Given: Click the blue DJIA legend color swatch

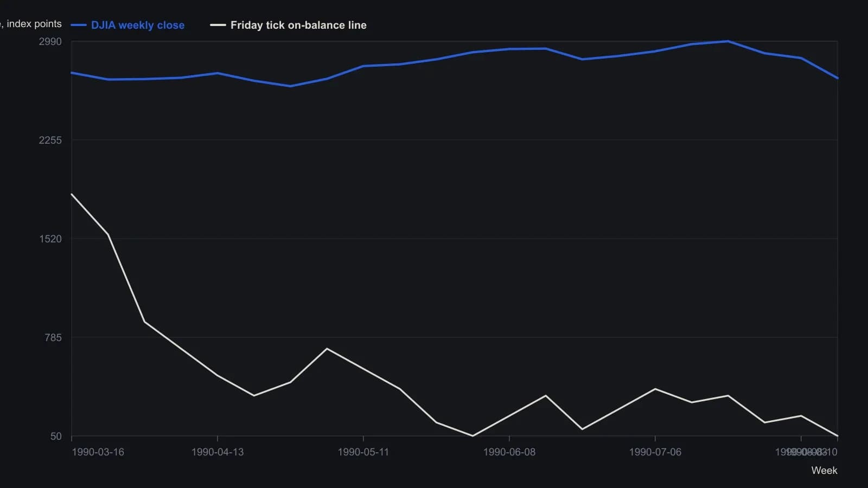Looking at the screenshot, I should (x=79, y=25).
